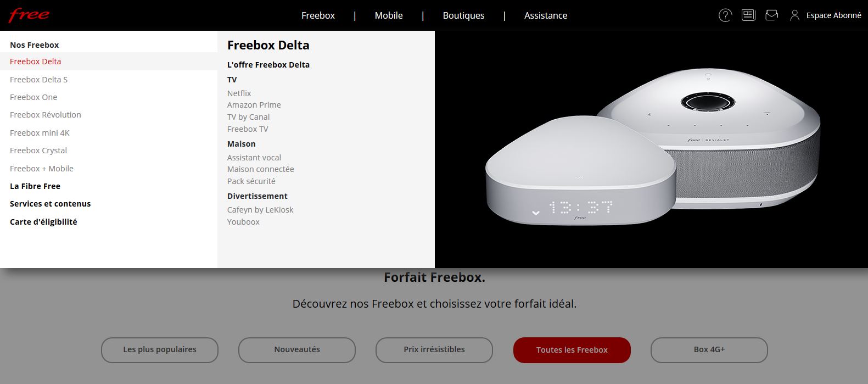Screen dimensions: 868x384
Task: Select Freebox Delta S in Nos Freebox list
Action: pos(38,80)
